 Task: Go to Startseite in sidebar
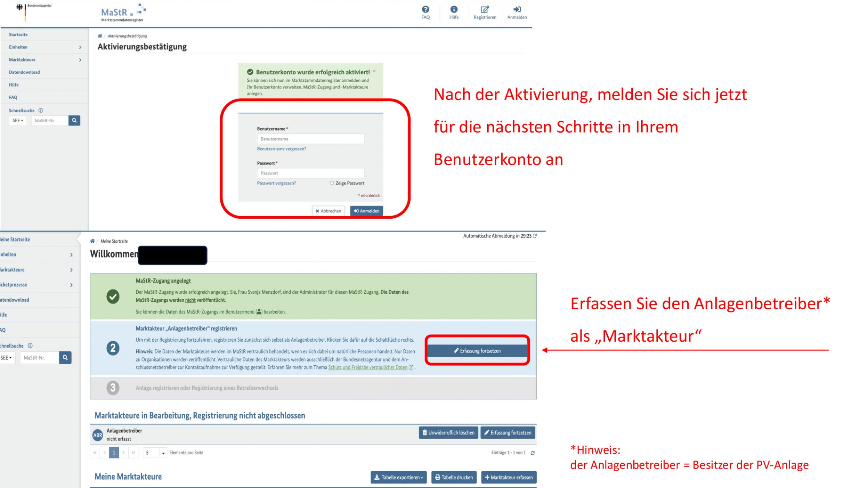(x=18, y=35)
